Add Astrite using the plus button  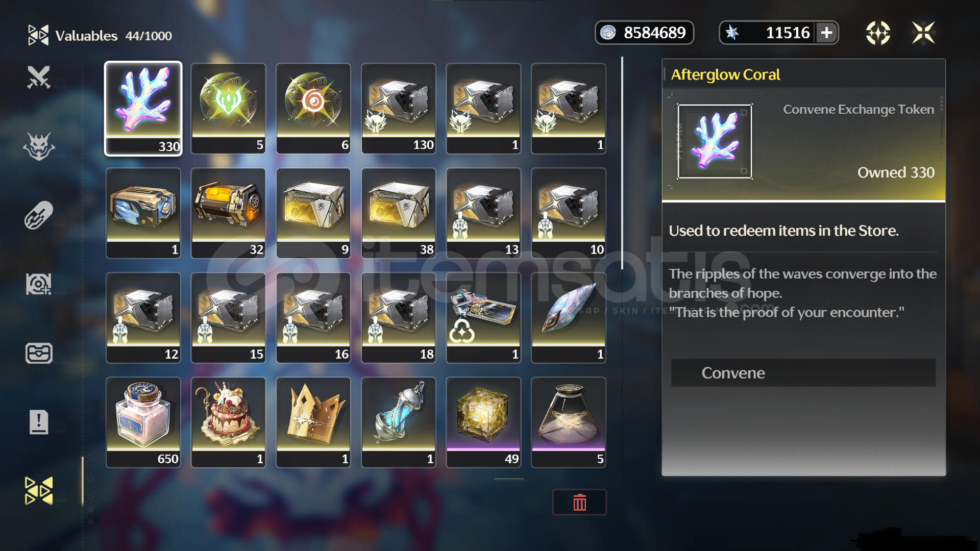click(x=826, y=33)
